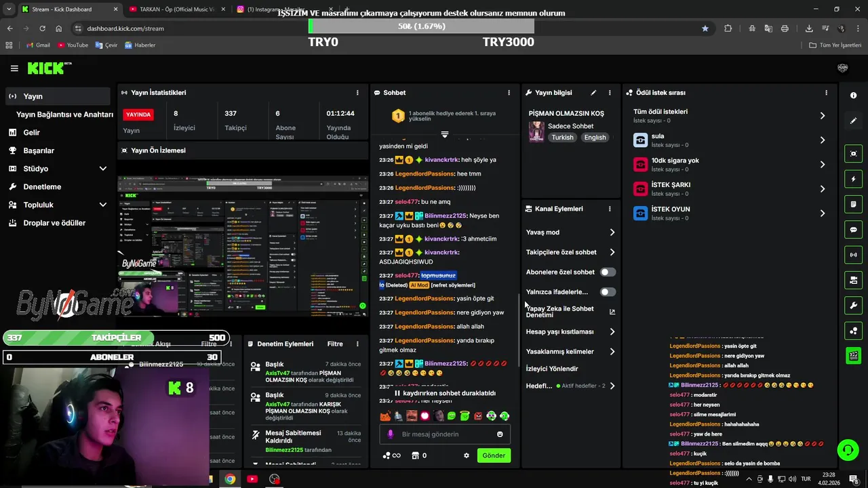Open Sohbet panel three-dot menu

(509, 93)
